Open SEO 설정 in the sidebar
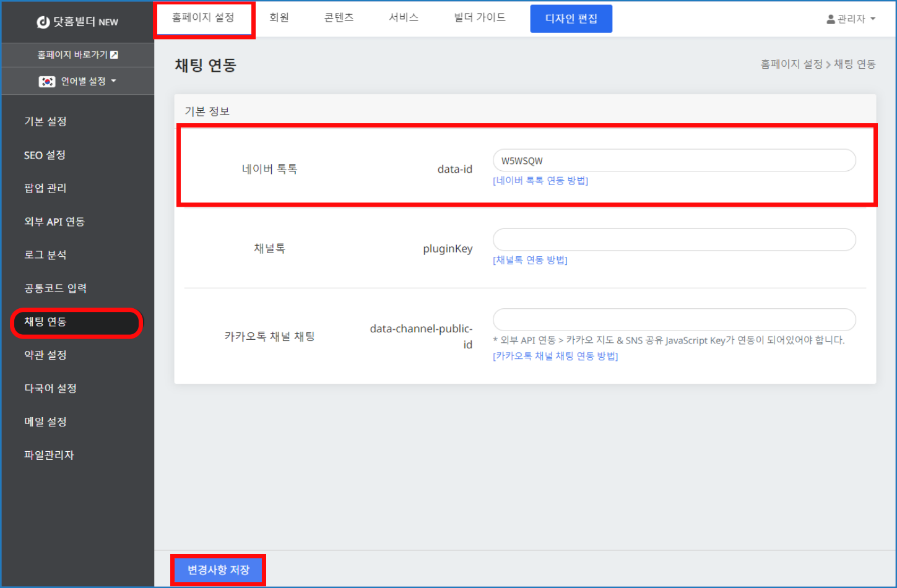This screenshot has height=588, width=897. click(45, 155)
